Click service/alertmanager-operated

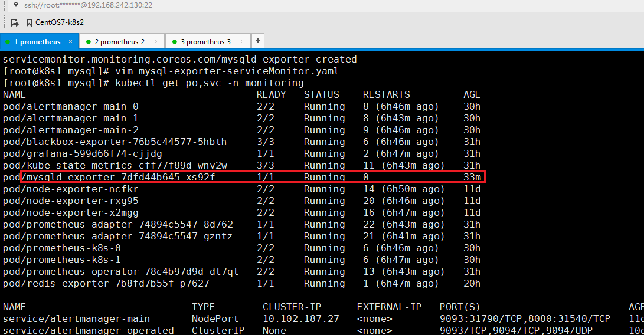click(x=89, y=330)
